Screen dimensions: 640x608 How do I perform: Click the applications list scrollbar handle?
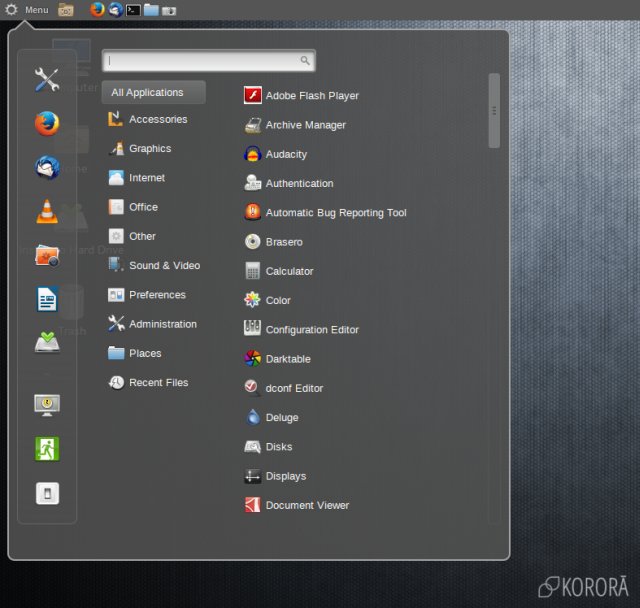[x=494, y=110]
